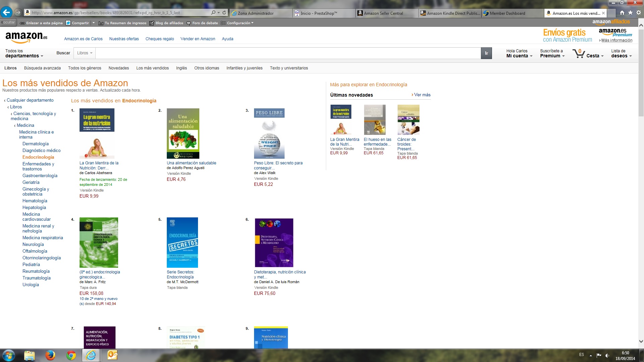Click Ayuda link in header

click(x=227, y=39)
